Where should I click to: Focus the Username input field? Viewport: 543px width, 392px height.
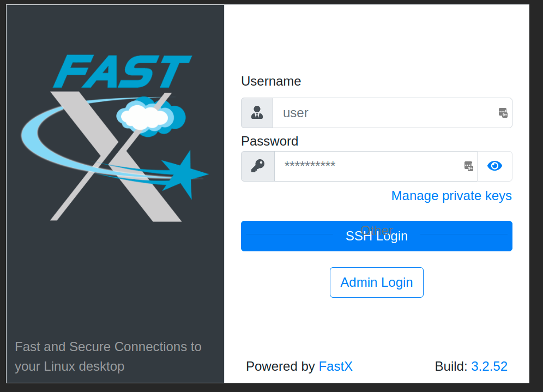coord(393,113)
